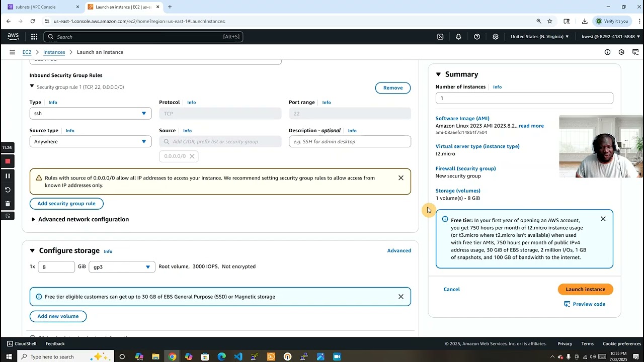Click the Number of instances field
The image size is (644, 362).
[524, 98]
